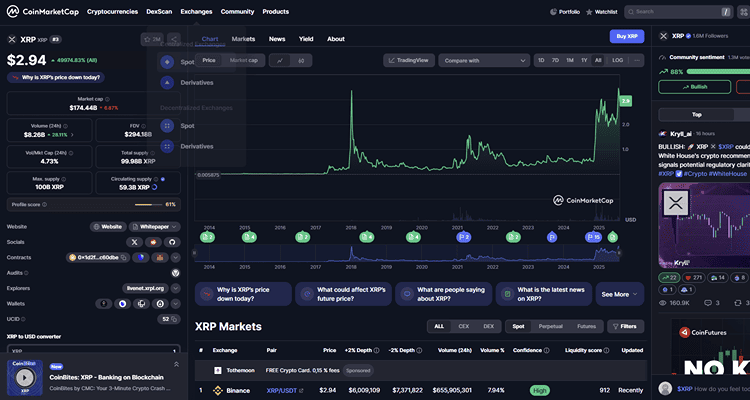Expand more Explorers chevron

coord(176,288)
